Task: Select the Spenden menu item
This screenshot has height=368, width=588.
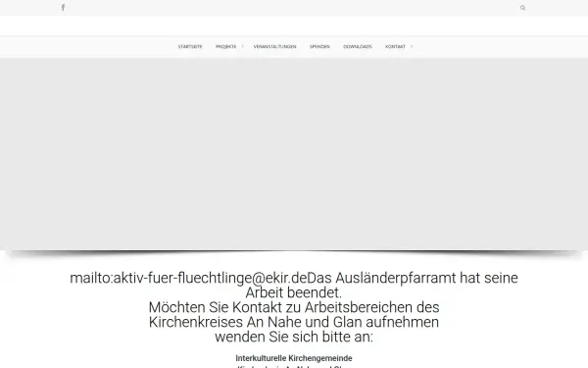Action: coord(319,46)
